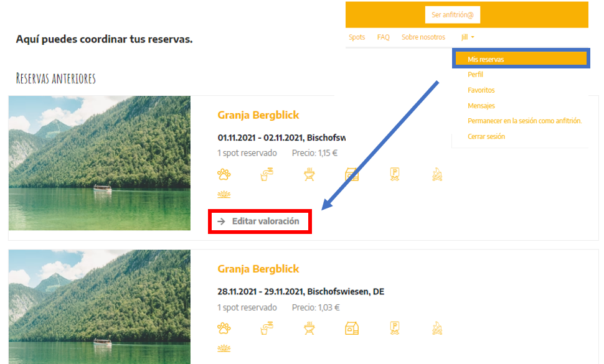The image size is (604, 364).
Task: Click the drinking water tap icon for the 01.11.2021 booking
Action: [x=267, y=174]
